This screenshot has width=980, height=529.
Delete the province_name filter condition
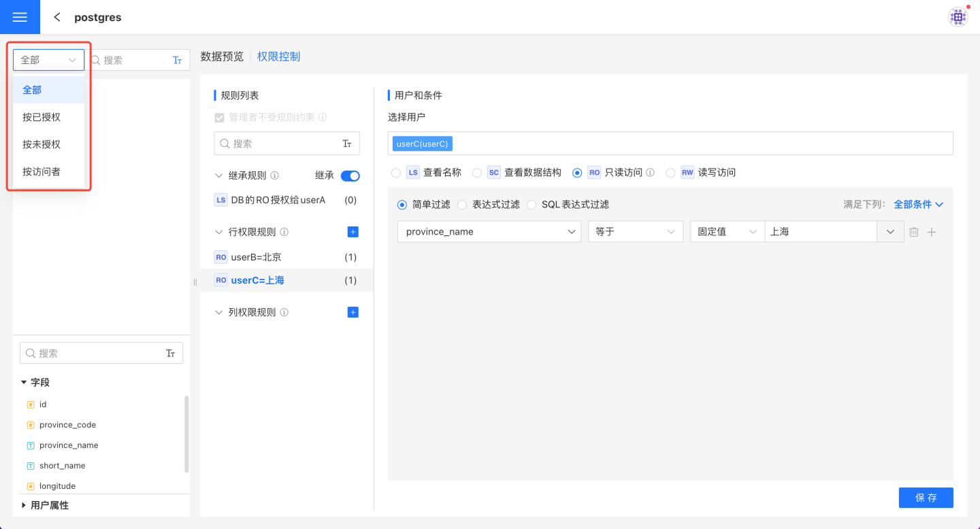pyautogui.click(x=914, y=232)
